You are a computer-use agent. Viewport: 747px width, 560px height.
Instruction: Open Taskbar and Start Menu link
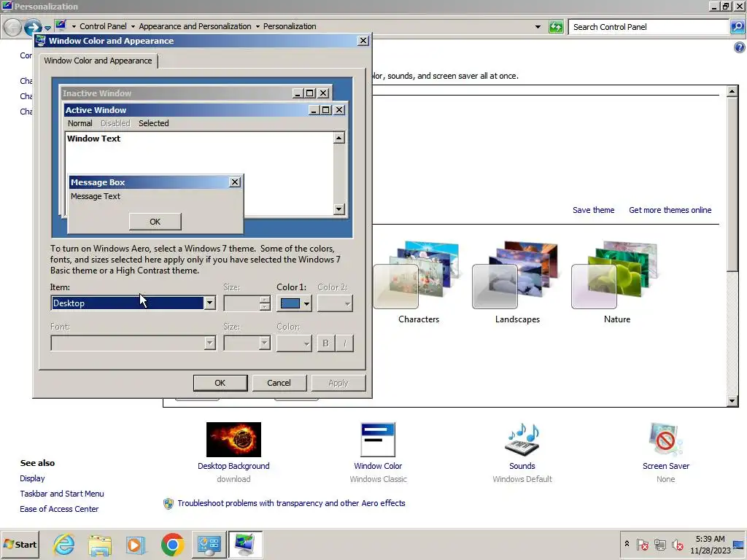pyautogui.click(x=62, y=494)
